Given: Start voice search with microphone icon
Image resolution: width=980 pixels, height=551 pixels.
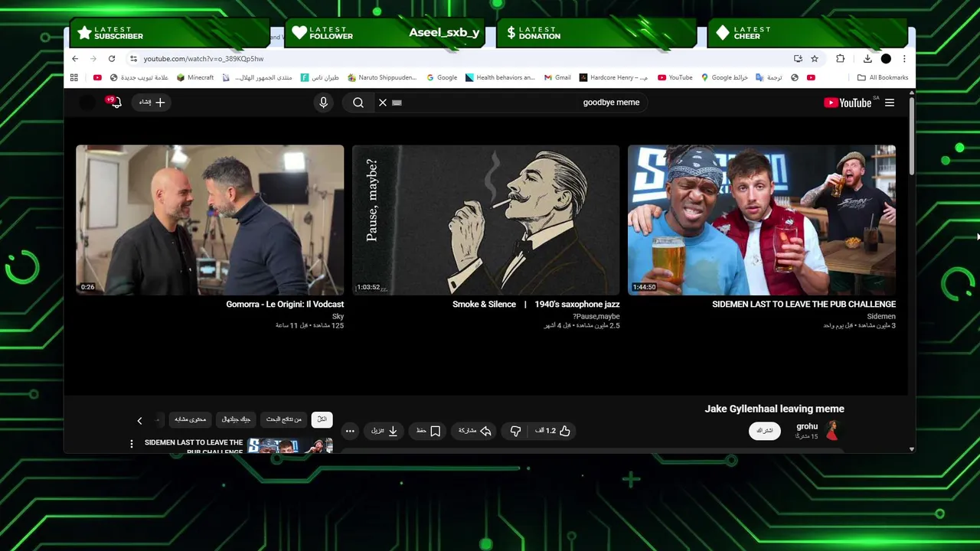Looking at the screenshot, I should click(x=323, y=102).
